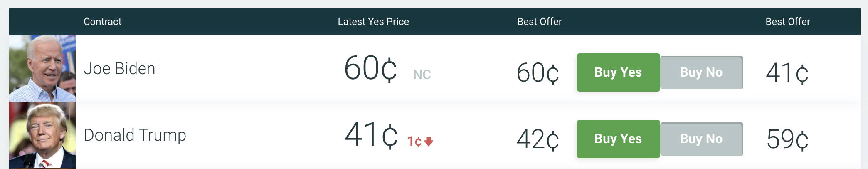Screen dimensions: 868x169
Task: Click Trump's 42¢ best Yes offer
Action: coord(538,139)
